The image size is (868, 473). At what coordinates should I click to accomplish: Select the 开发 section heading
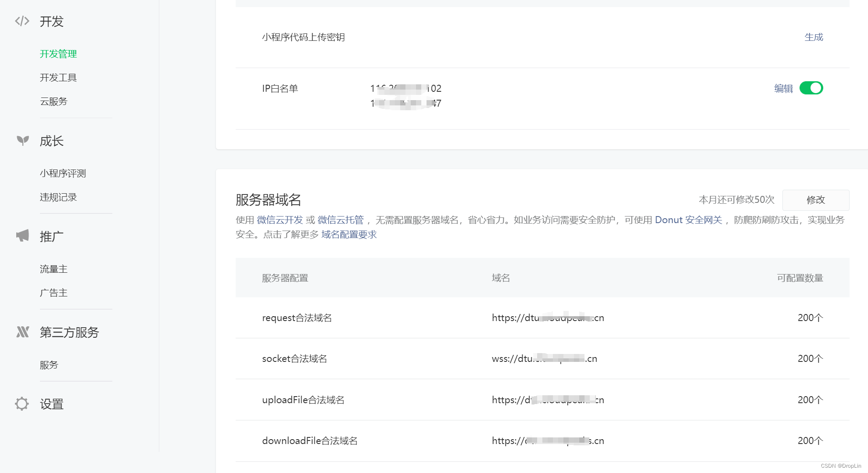coord(52,22)
